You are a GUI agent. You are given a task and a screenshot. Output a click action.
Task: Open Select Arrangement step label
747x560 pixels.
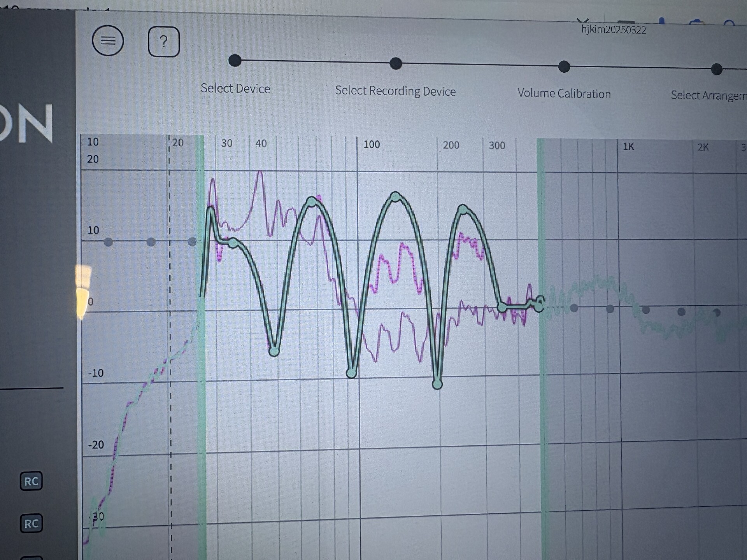pyautogui.click(x=708, y=95)
